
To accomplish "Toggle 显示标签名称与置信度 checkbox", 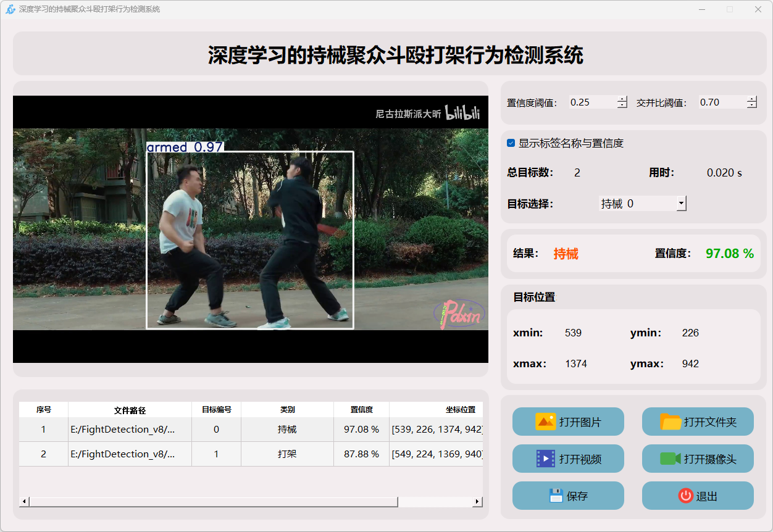I will click(511, 143).
